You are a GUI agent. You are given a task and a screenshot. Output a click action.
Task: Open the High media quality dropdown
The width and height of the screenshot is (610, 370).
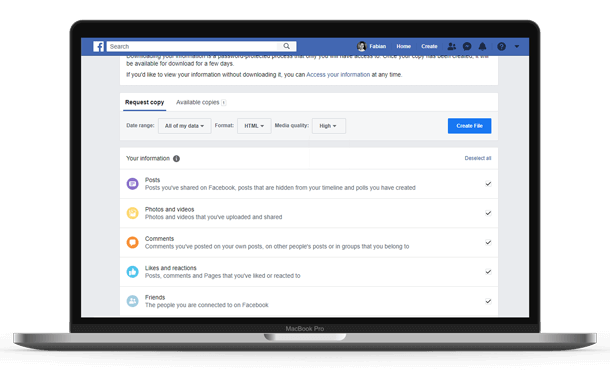328,126
